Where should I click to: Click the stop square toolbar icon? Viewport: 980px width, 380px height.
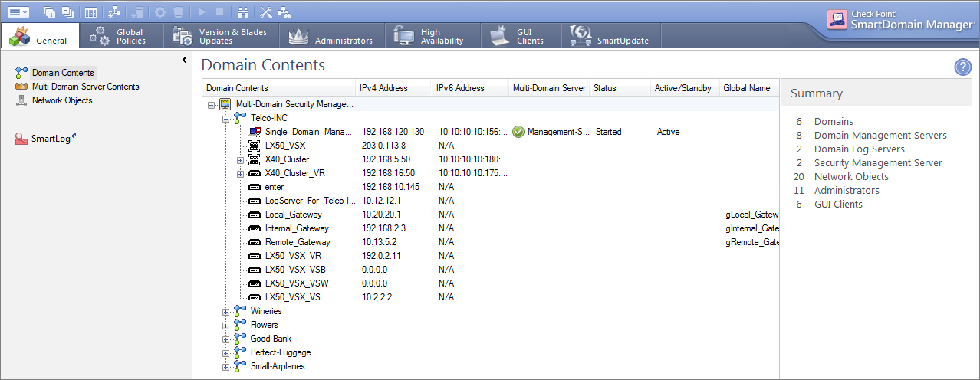point(220,12)
